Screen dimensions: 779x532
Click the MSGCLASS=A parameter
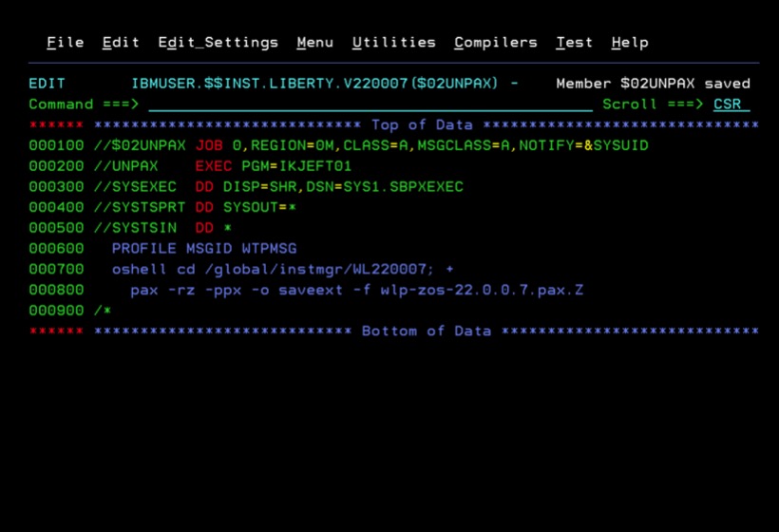464,145
